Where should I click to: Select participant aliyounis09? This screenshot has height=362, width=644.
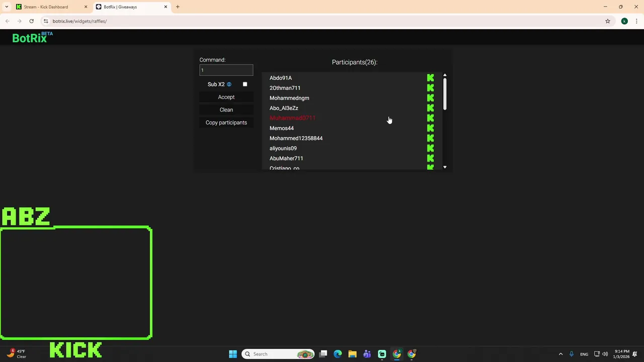(283, 148)
